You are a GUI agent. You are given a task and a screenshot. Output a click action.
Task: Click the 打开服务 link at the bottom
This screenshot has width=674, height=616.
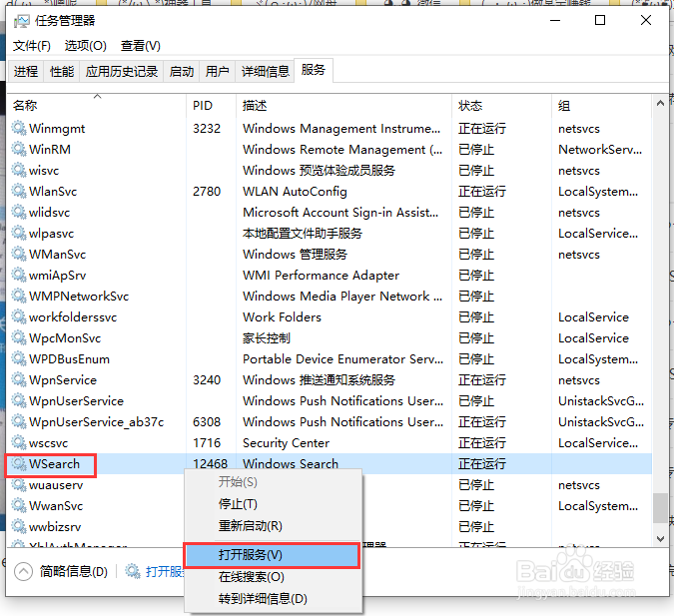pyautogui.click(x=165, y=571)
